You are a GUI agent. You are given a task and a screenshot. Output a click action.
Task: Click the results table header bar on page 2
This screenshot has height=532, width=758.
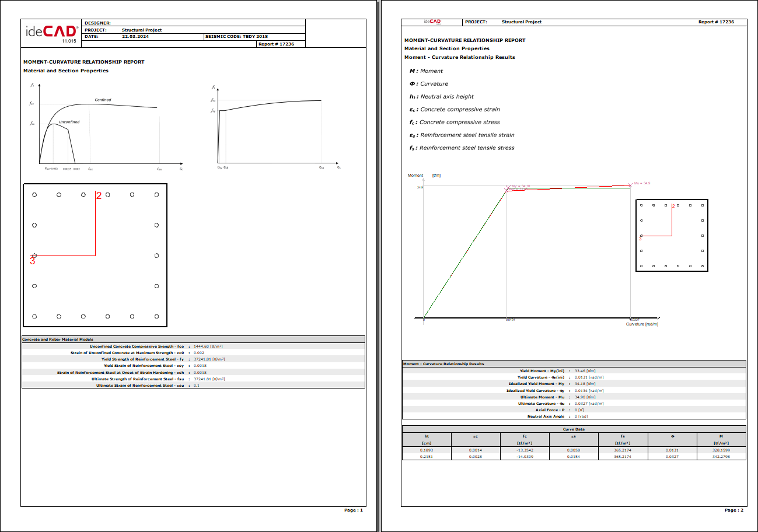pyautogui.click(x=574, y=364)
